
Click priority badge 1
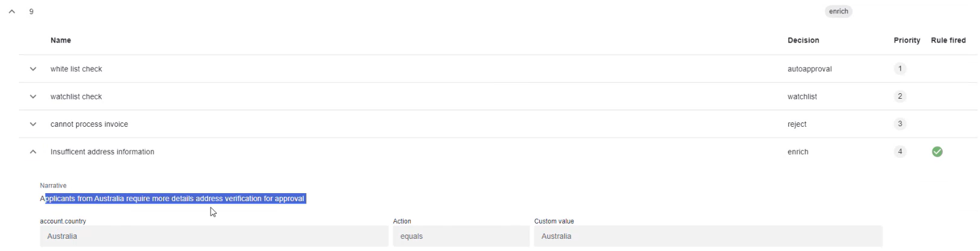click(x=900, y=69)
